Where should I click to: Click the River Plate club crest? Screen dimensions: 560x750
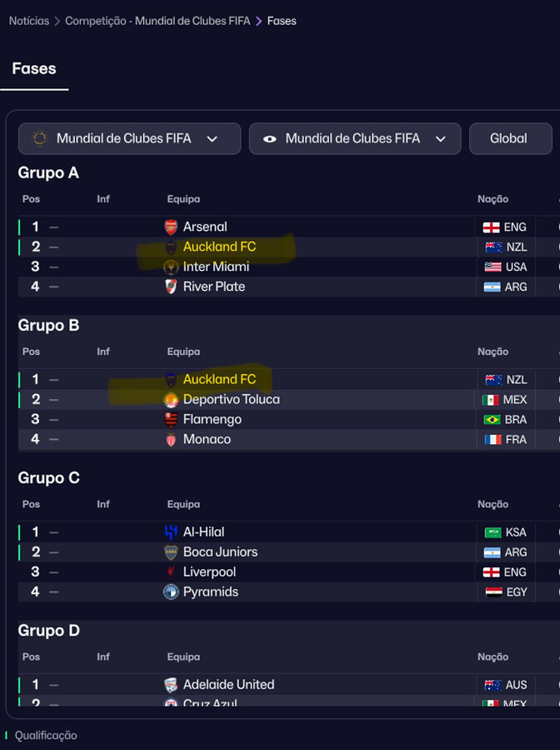[171, 287]
